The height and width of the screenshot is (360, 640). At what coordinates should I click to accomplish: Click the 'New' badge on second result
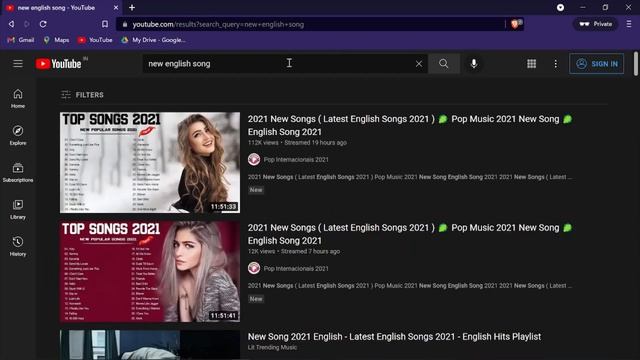(x=256, y=299)
